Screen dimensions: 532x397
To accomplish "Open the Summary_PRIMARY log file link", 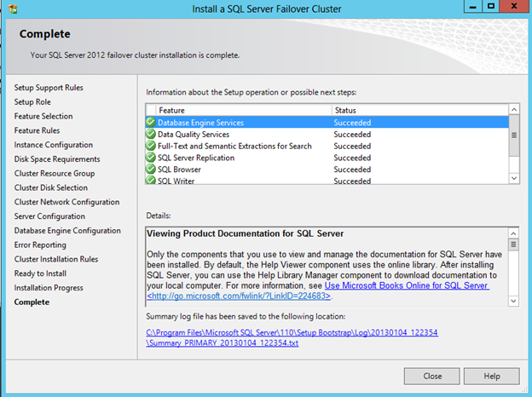I will click(x=222, y=342).
